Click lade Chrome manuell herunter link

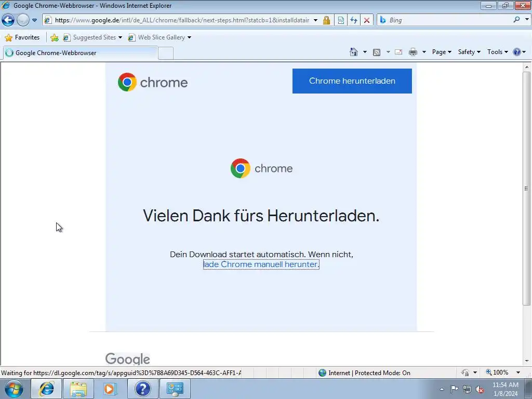[x=261, y=264]
